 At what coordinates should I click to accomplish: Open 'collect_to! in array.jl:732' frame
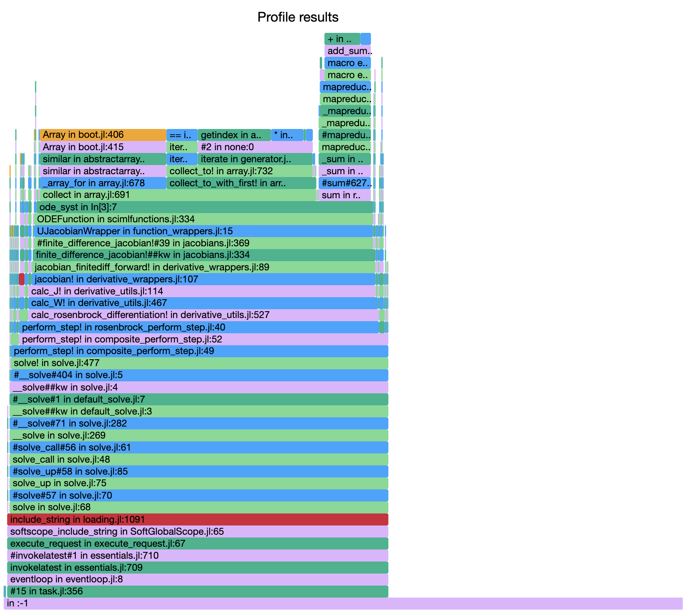[x=240, y=171]
